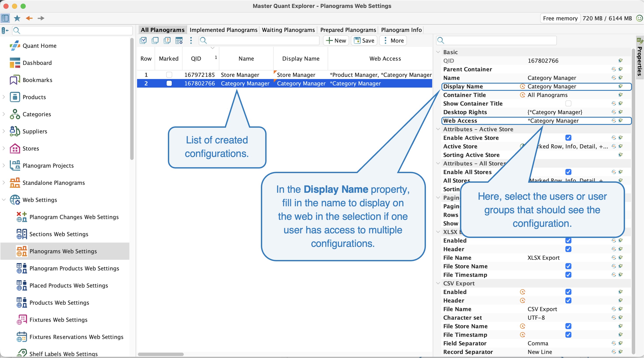Screen dimensions: 644x358
Task: Click the table columns settings icon
Action: coord(179,41)
